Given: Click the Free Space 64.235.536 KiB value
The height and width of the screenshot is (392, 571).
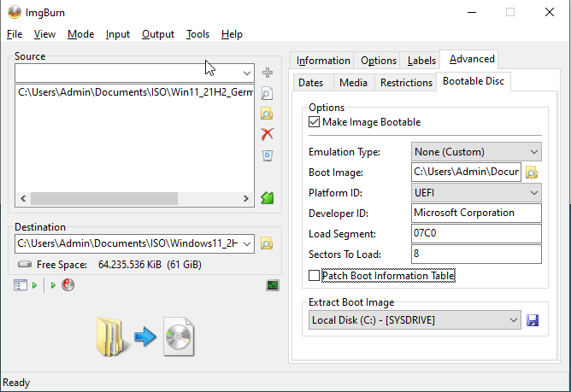Looking at the screenshot, I should (x=150, y=265).
